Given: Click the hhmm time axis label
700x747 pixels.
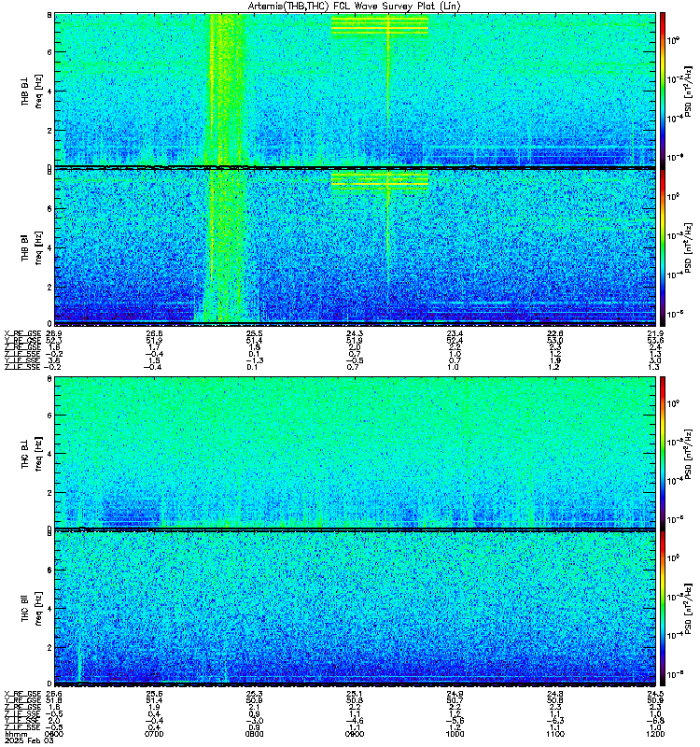Looking at the screenshot, I should (x=14, y=734).
